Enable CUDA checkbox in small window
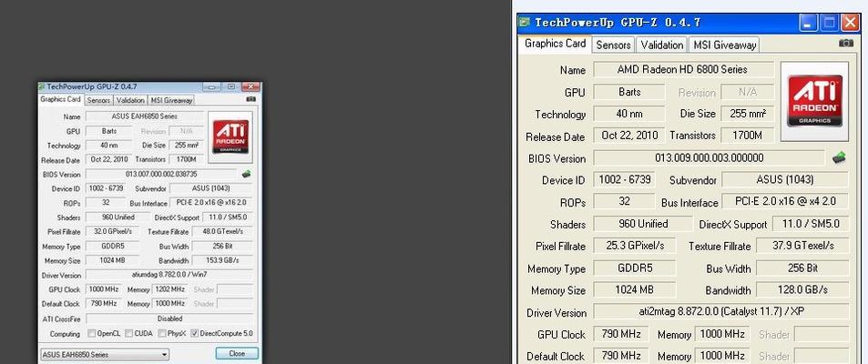This screenshot has height=364, width=868. click(128, 333)
